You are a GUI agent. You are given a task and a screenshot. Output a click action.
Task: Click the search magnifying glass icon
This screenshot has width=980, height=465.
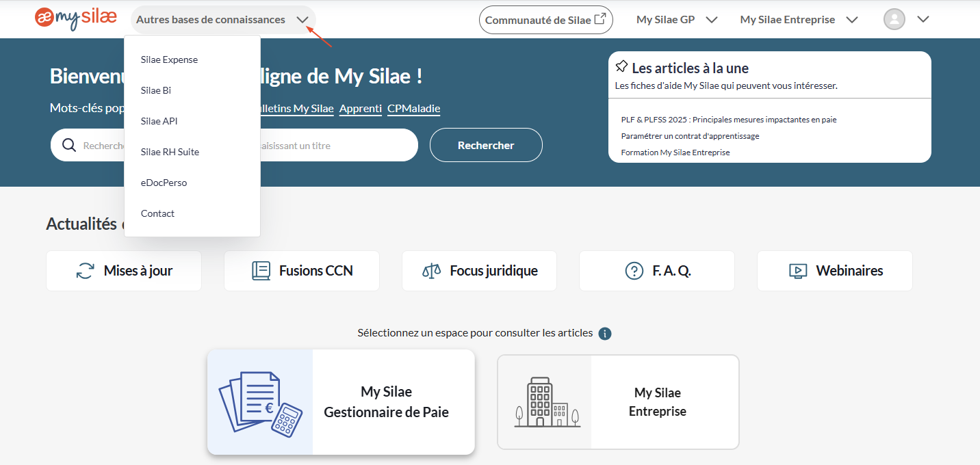(69, 145)
